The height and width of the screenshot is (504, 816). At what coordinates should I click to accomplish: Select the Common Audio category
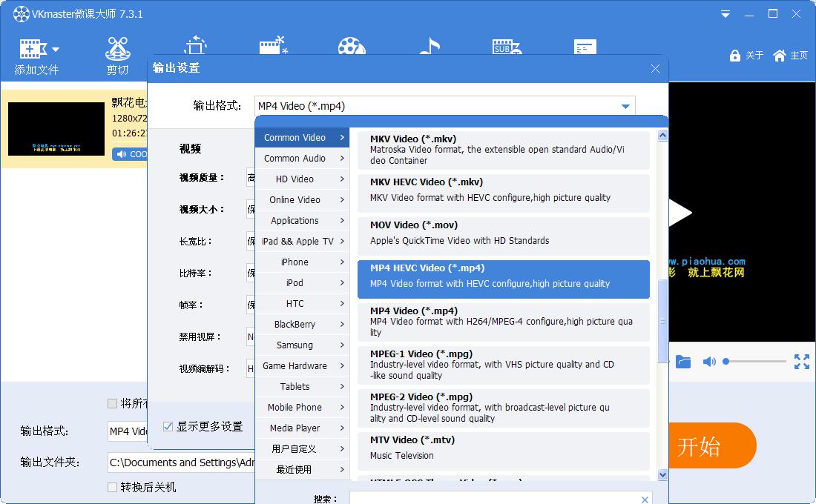click(x=302, y=158)
